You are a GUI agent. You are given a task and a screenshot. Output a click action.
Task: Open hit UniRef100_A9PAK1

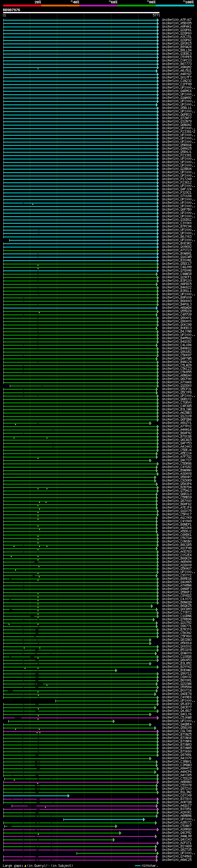coord(176,26)
